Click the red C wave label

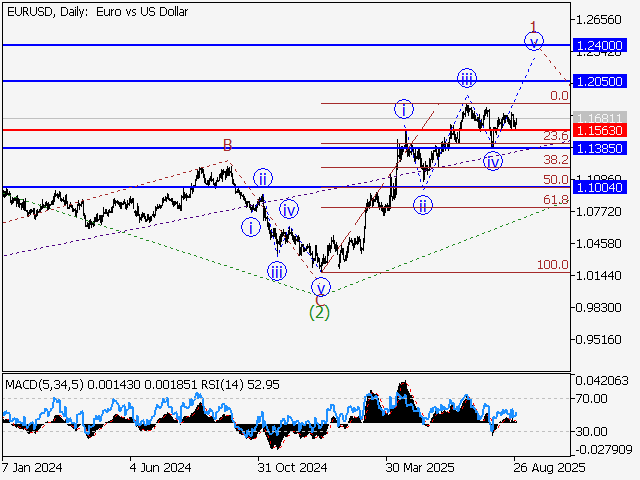coord(319,297)
